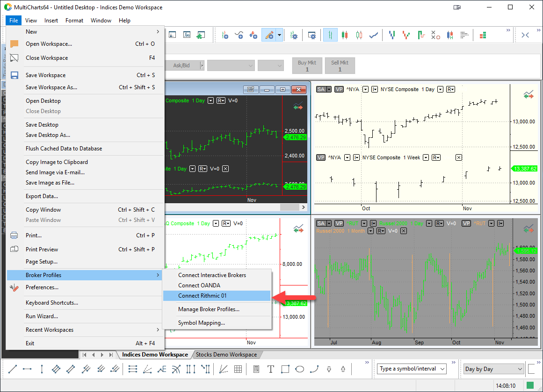Switch to Stocks Demo Workspace tab
This screenshot has height=392, width=543.
point(226,355)
